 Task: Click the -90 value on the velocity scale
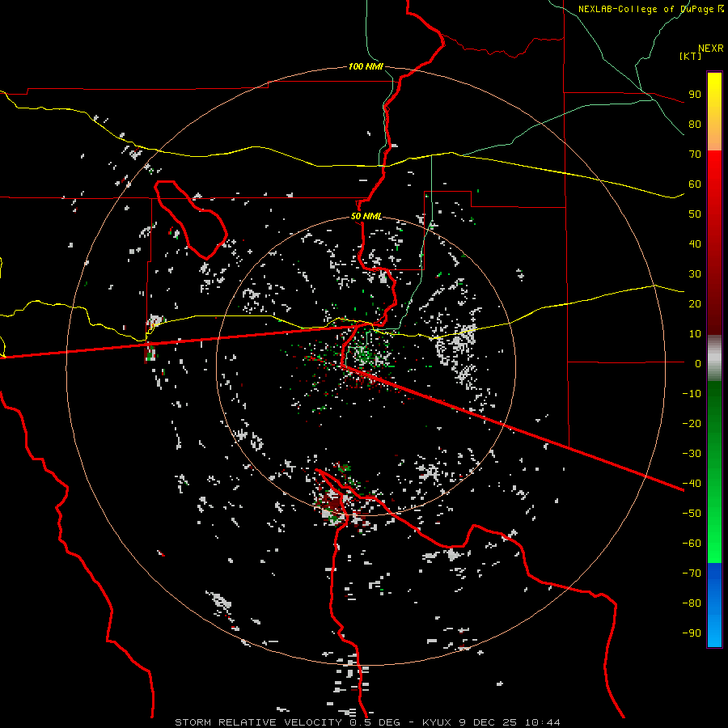(x=692, y=633)
